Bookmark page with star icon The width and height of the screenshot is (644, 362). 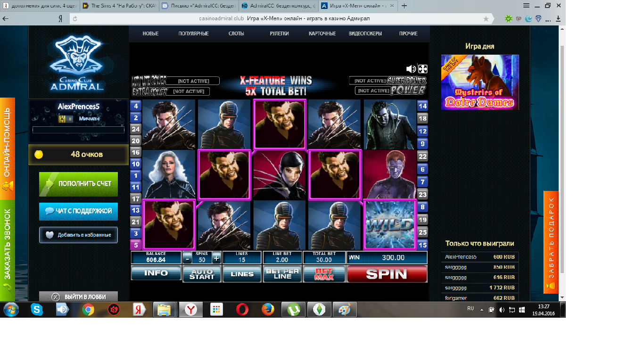pos(486,19)
